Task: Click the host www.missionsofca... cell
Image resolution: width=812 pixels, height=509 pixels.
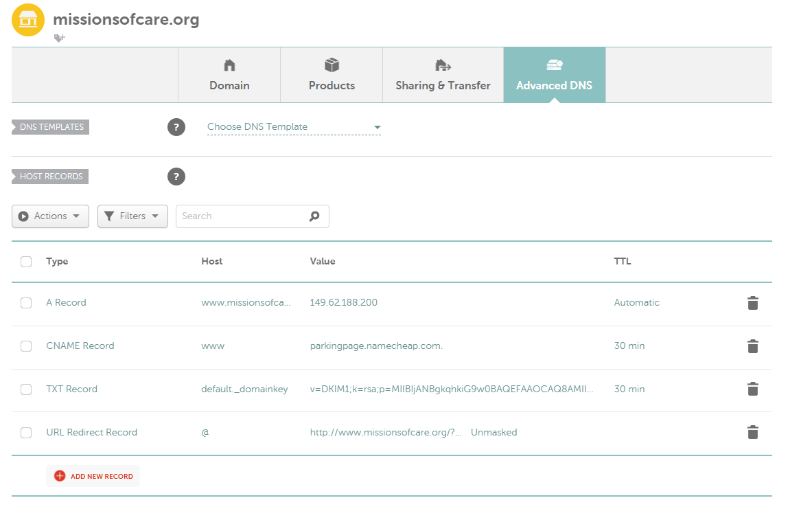Action: (x=246, y=302)
